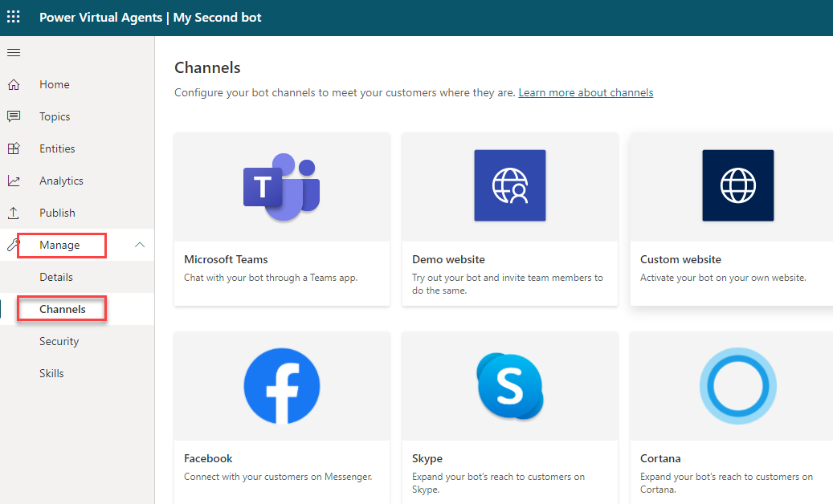Click the Manage wrench icon
Screen dimensions: 833x504
tap(13, 245)
